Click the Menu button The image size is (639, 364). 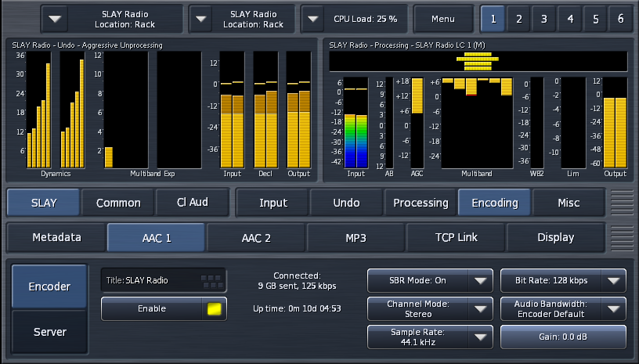click(x=442, y=18)
